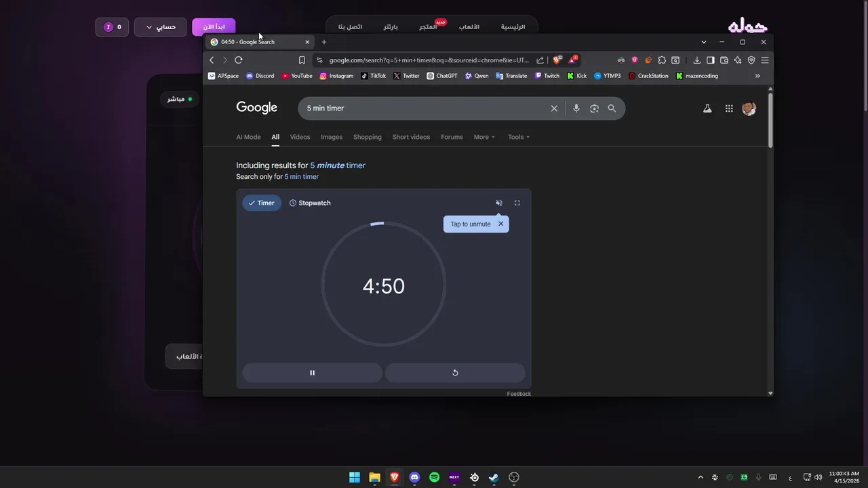Click the timer's 4:50 time display

tap(384, 286)
